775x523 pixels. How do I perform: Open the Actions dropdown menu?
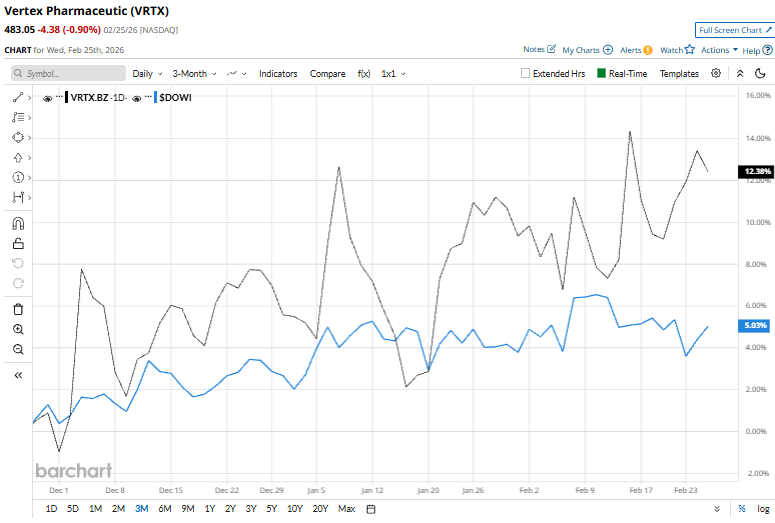point(719,50)
